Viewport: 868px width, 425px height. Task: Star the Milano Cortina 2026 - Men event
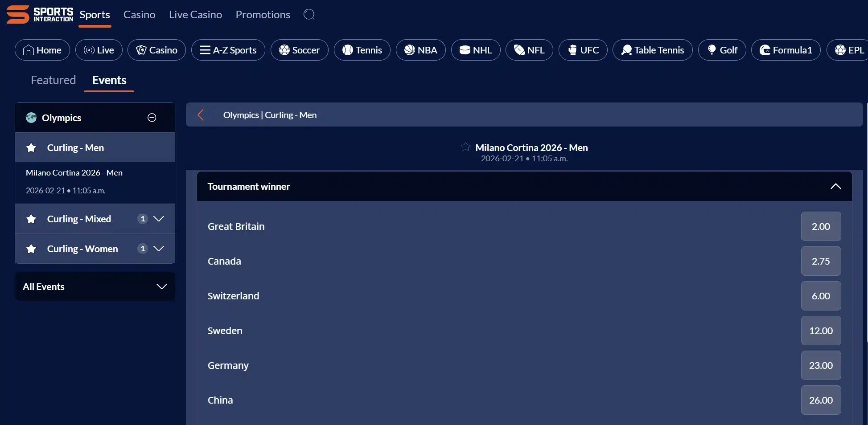point(465,147)
